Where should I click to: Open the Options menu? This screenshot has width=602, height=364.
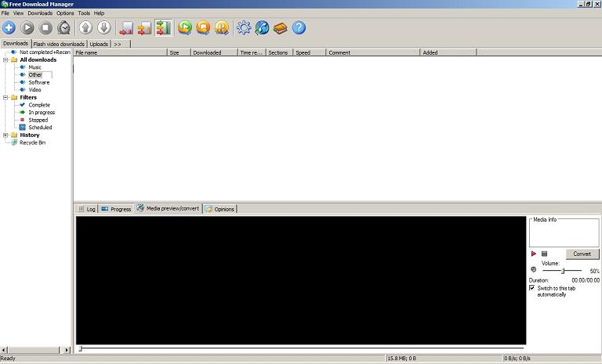[x=65, y=13]
